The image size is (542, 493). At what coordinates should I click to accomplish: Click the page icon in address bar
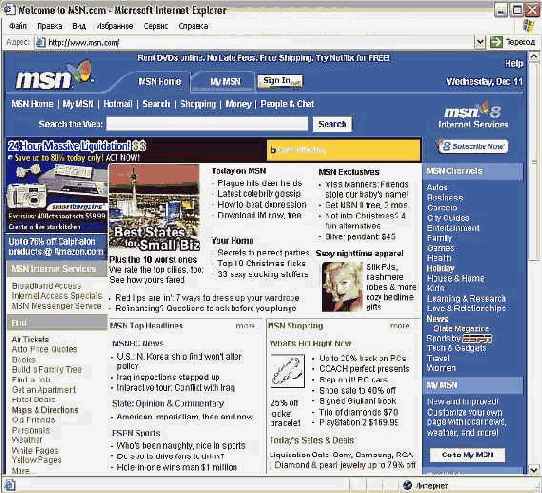click(x=41, y=43)
